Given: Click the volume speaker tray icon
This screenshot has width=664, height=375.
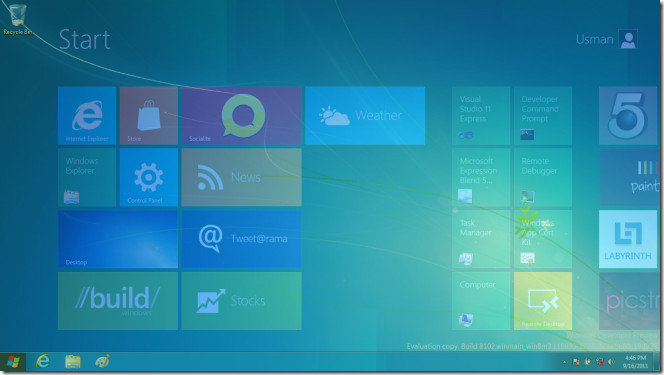Looking at the screenshot, I should [611, 361].
